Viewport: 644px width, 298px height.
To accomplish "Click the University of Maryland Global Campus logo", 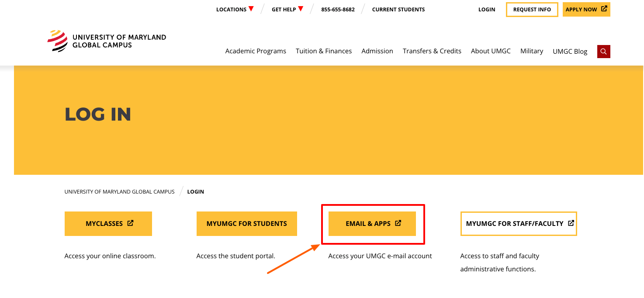I will point(107,40).
